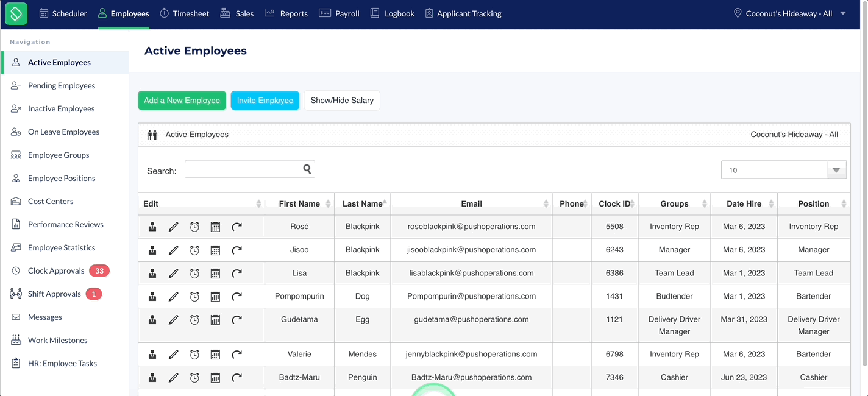Open the Logbook tab
Image resolution: width=868 pixels, height=396 pixels.
pos(392,13)
